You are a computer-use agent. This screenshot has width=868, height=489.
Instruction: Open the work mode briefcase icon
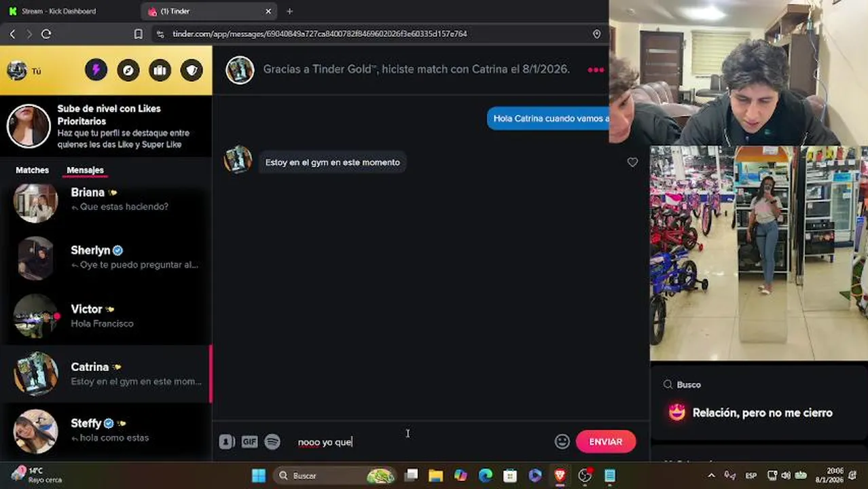tap(160, 70)
